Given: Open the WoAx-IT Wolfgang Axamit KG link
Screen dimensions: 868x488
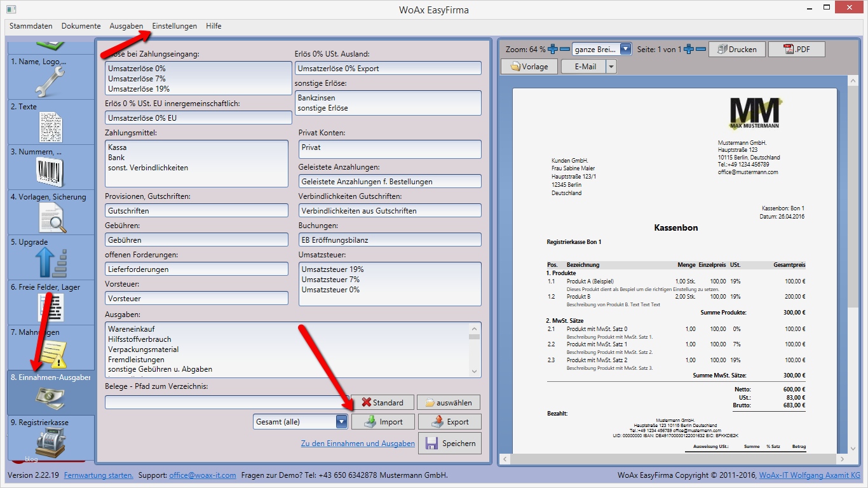Looking at the screenshot, I should point(810,475).
